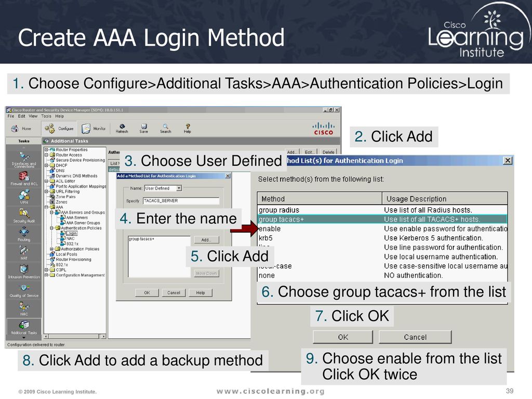Select Additional Tasks in the sidebar

click(24, 328)
